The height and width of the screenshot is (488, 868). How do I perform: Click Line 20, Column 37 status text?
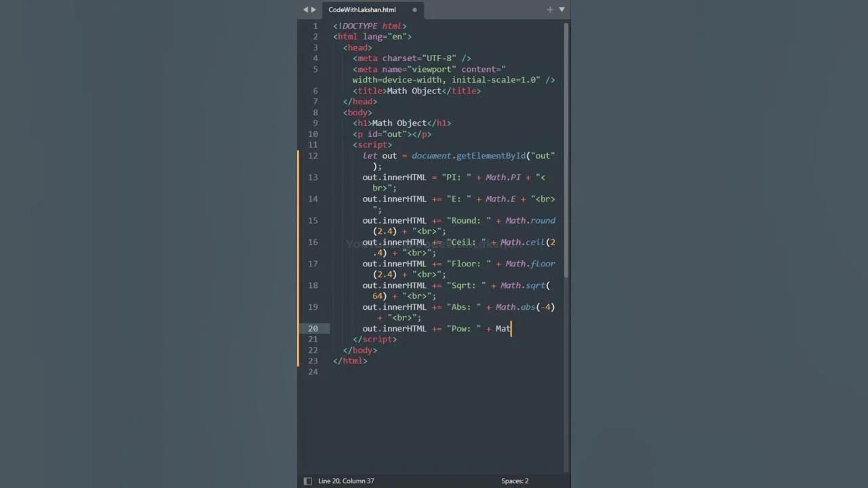click(346, 481)
